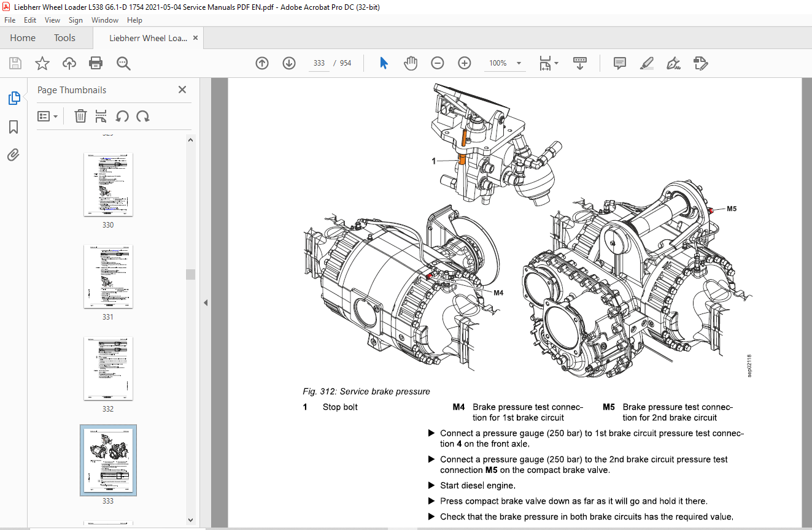Go to the next page with the down arrow
The image size is (812, 530).
[x=289, y=63]
